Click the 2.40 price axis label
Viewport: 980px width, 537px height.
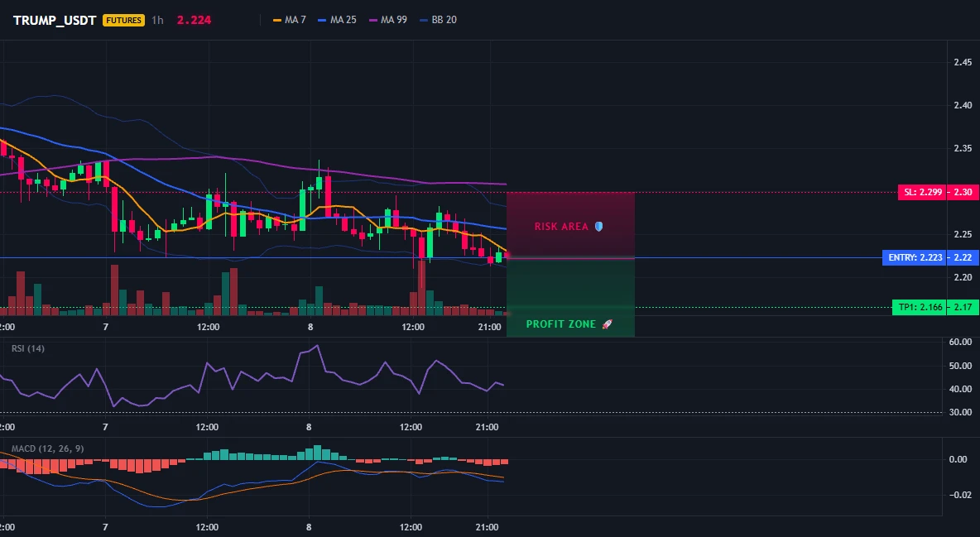(x=963, y=105)
